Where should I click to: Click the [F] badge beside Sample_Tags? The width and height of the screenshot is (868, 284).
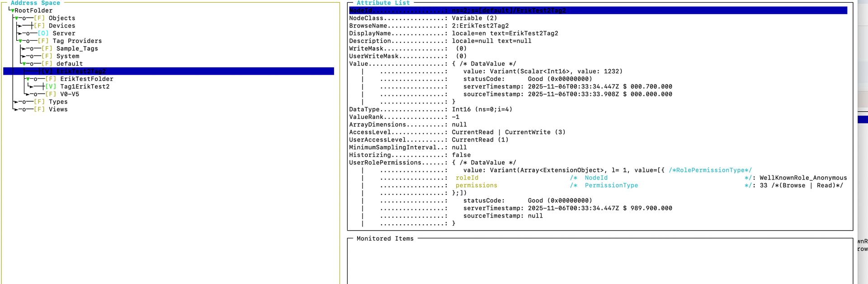pos(47,49)
